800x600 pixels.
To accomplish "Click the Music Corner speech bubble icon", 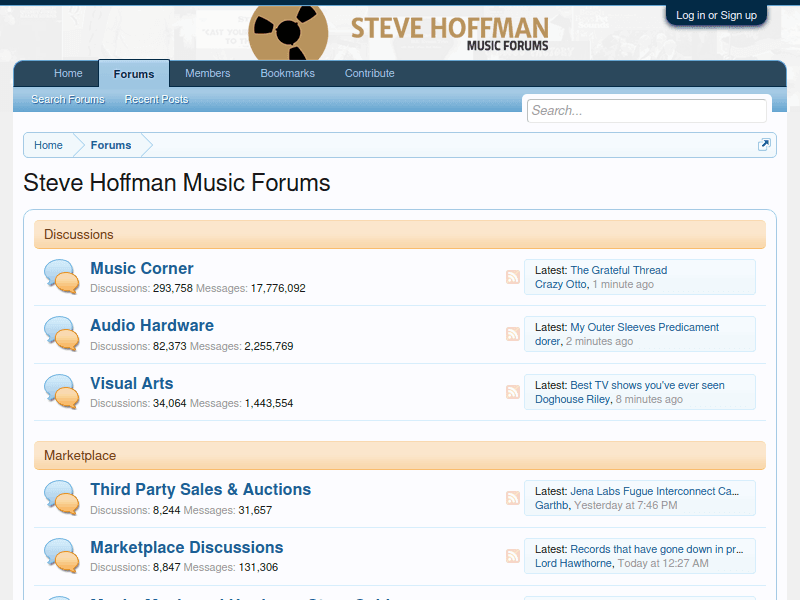I will point(61,276).
